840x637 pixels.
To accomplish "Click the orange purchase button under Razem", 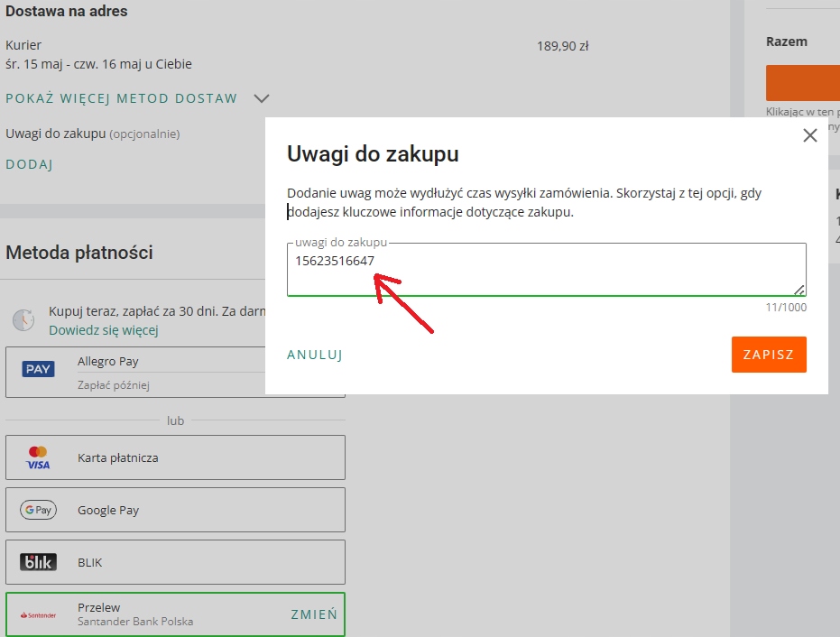I will (x=803, y=83).
